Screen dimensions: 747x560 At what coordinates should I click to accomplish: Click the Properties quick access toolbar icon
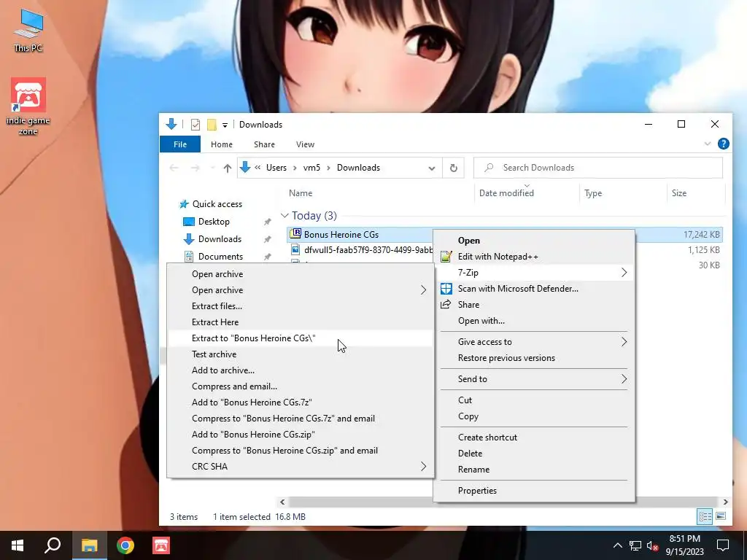[x=196, y=124]
